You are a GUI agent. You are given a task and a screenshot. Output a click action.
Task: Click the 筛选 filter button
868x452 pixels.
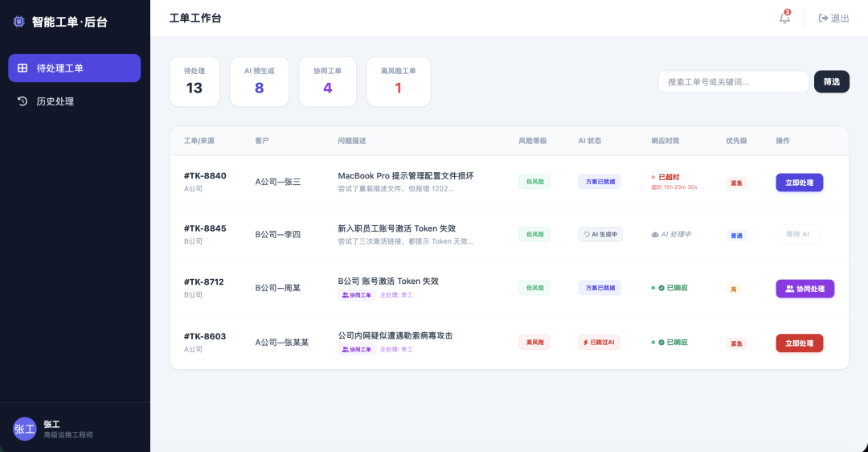(832, 82)
